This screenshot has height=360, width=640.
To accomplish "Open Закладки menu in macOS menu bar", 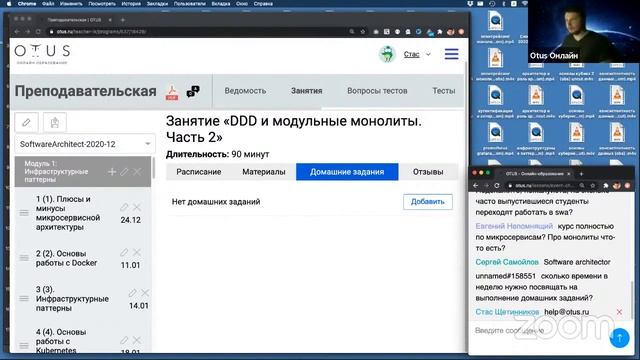I will (157, 4).
